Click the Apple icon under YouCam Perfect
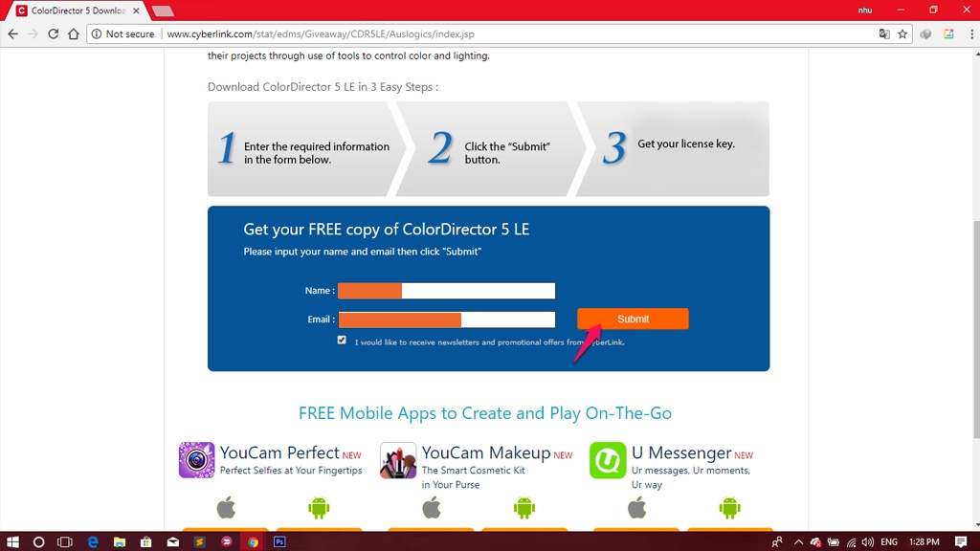This screenshot has width=980, height=551. click(226, 507)
